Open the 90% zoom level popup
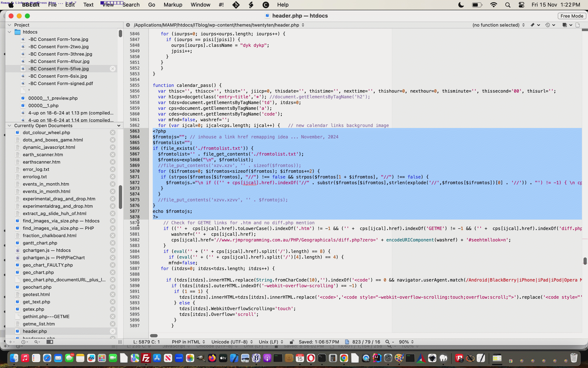Image resolution: width=588 pixels, height=368 pixels. click(406, 342)
